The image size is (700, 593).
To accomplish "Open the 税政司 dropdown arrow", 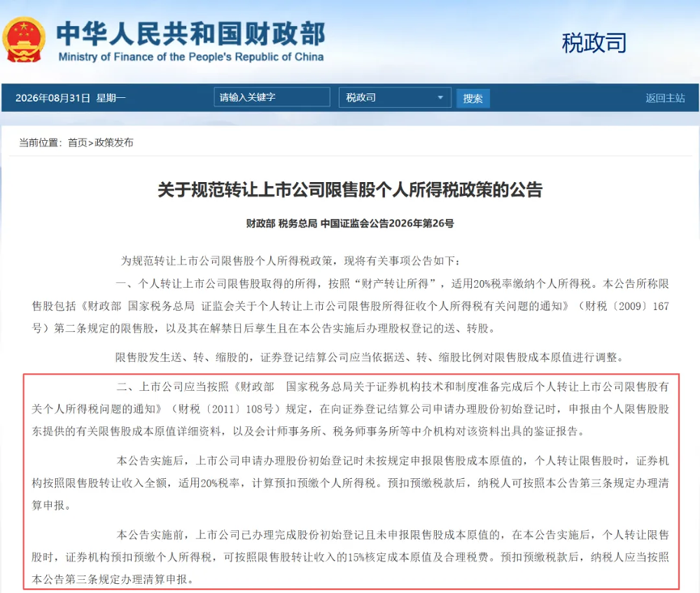I will coord(439,97).
